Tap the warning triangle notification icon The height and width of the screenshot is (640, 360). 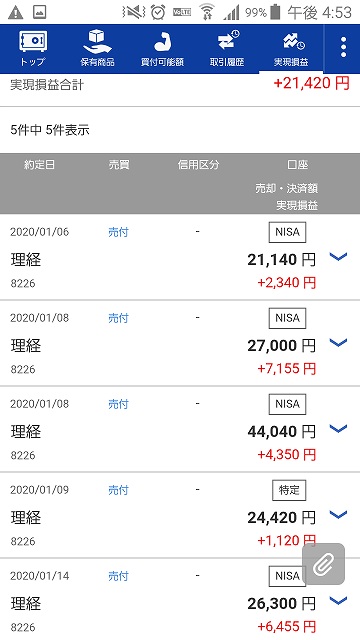click(16, 13)
